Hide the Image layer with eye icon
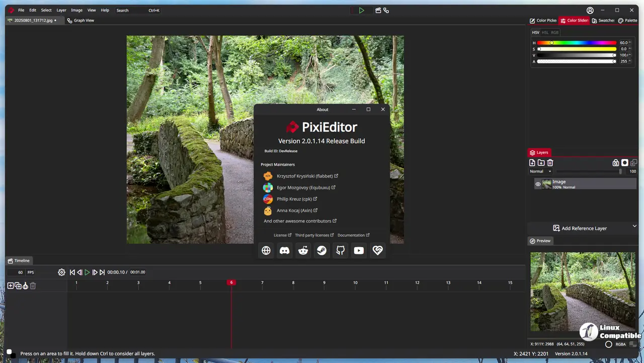The width and height of the screenshot is (644, 363). (x=538, y=184)
